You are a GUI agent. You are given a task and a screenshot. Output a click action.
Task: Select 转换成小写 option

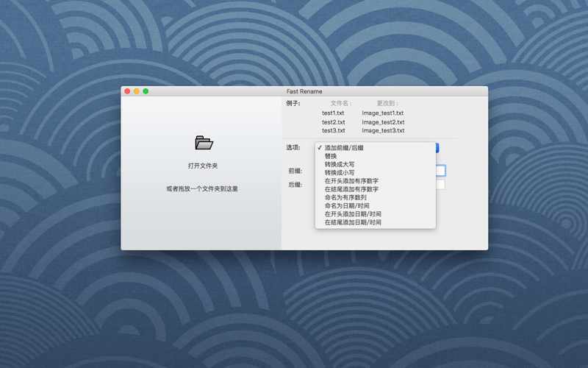(x=376, y=172)
